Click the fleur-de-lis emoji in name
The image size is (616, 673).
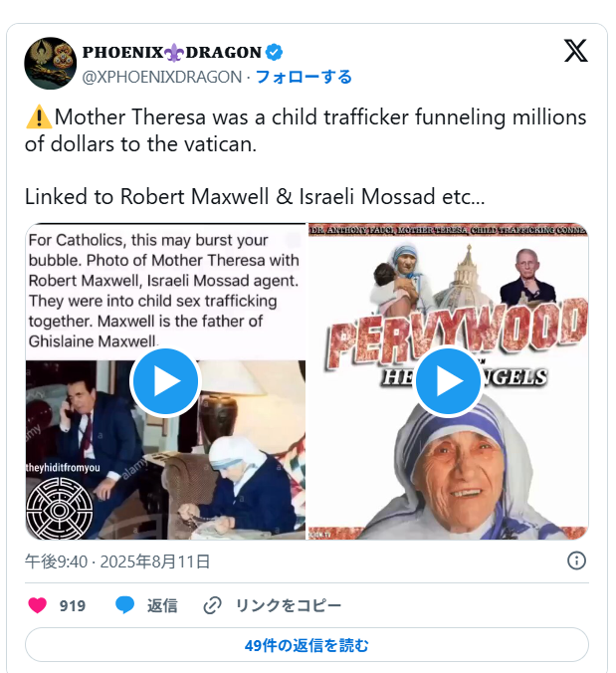click(x=174, y=53)
